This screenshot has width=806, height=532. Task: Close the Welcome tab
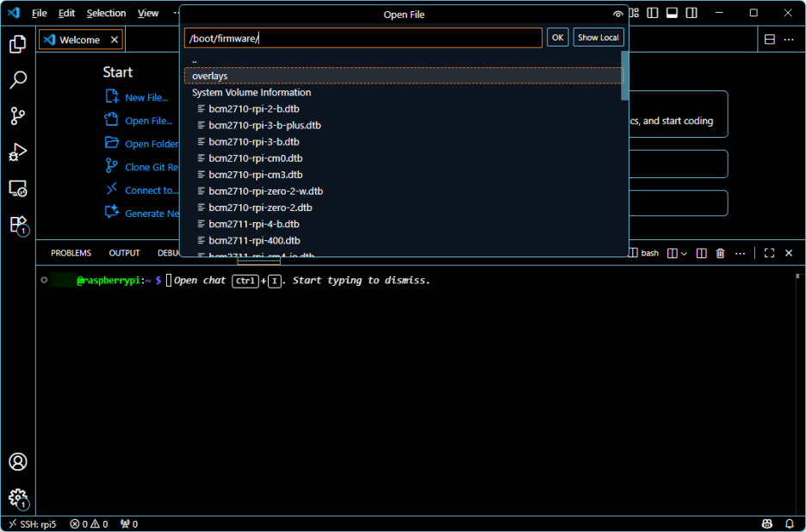tap(115, 40)
